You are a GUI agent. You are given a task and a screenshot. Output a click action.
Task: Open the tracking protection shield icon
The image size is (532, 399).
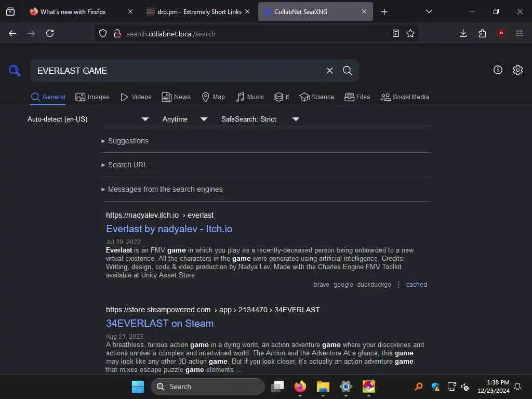[103, 33]
